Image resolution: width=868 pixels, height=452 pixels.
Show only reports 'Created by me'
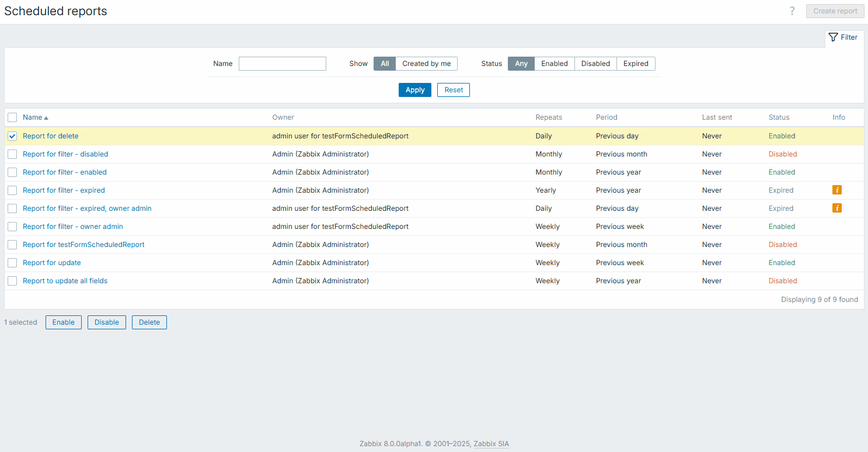tap(426, 64)
